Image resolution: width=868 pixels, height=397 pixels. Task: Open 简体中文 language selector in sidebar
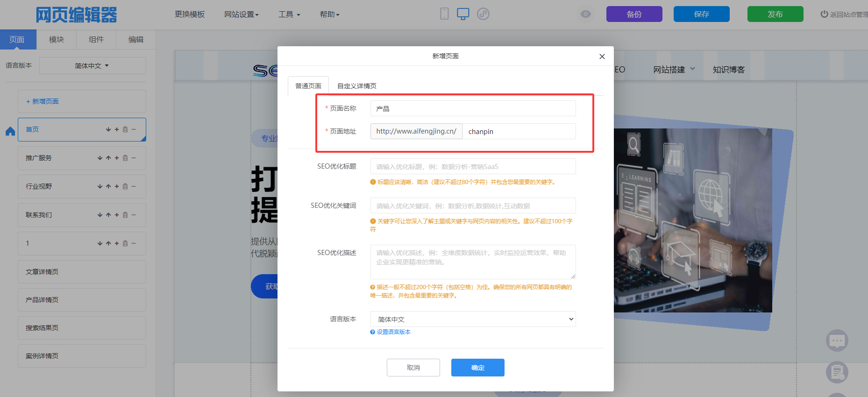click(x=92, y=66)
